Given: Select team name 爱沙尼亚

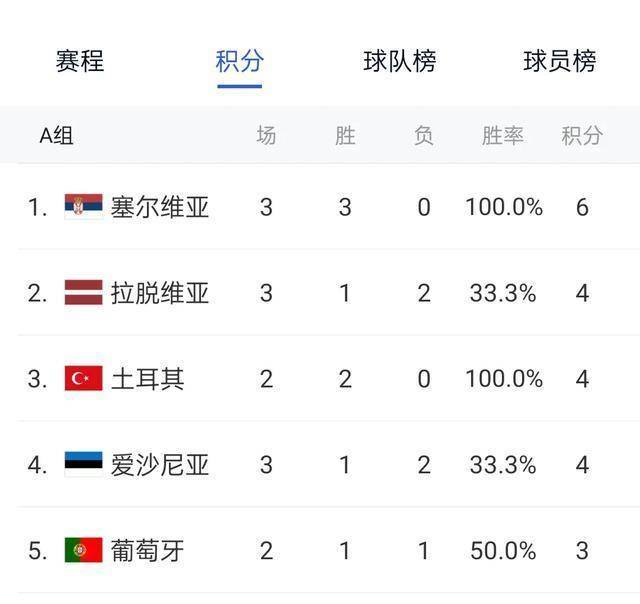Looking at the screenshot, I should click(160, 465).
